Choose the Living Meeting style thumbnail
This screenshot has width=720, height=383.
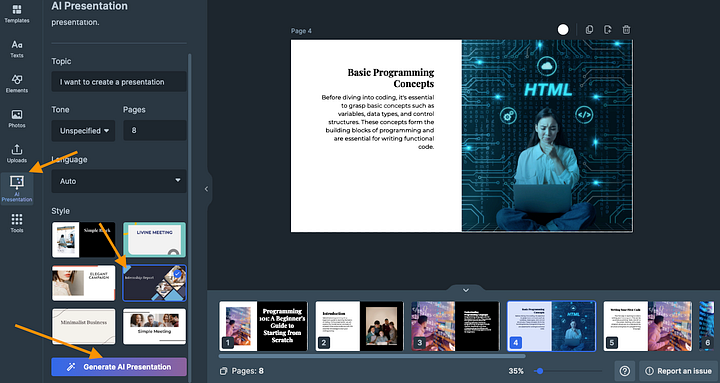coord(155,240)
